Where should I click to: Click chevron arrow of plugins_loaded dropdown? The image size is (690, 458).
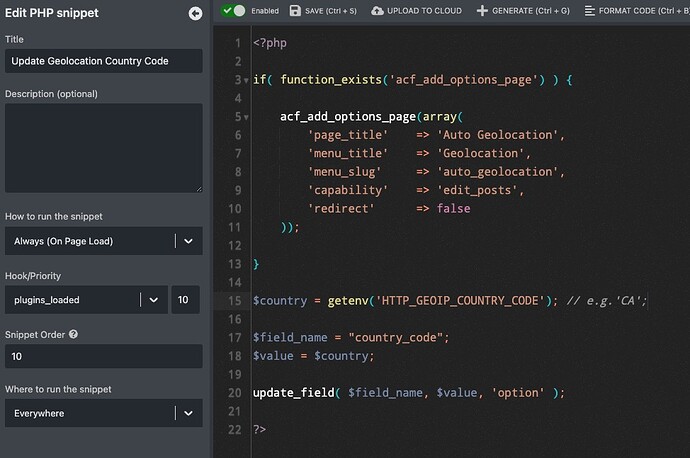[154, 300]
